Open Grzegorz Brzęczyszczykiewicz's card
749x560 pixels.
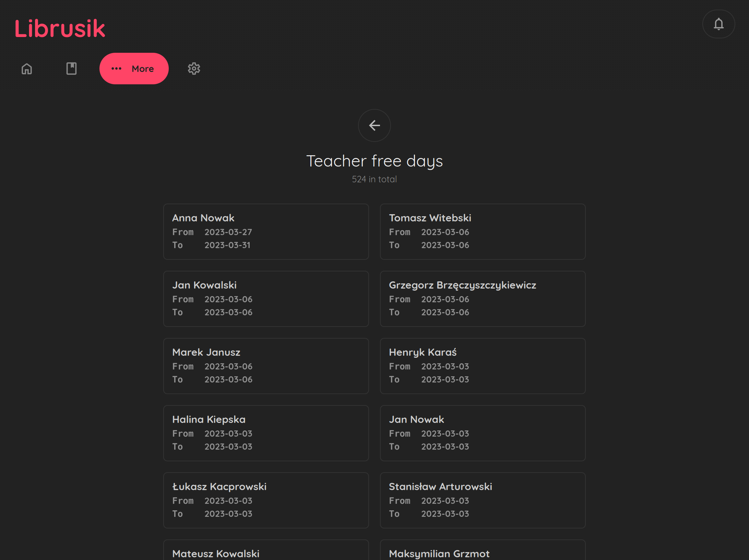pos(482,299)
